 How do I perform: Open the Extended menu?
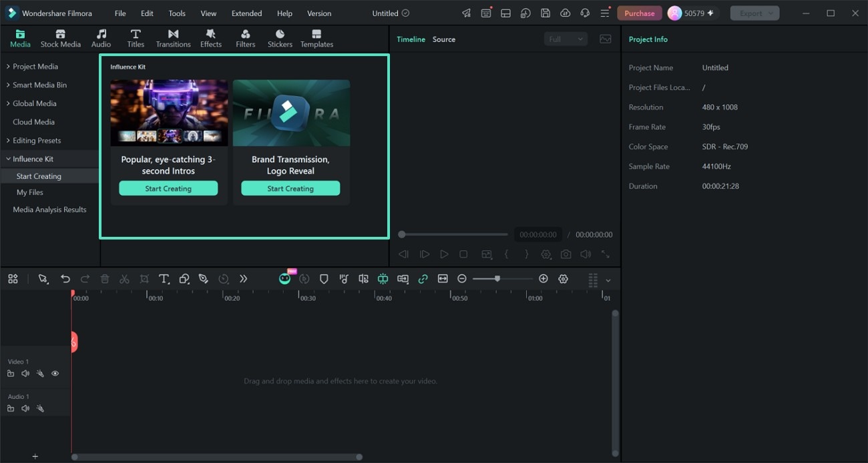[x=246, y=13]
